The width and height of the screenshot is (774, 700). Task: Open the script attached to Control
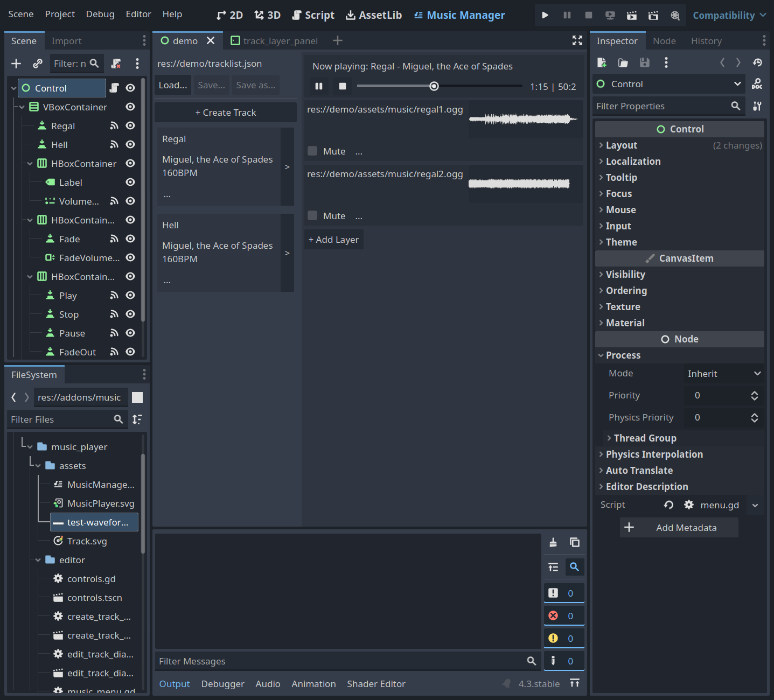114,88
